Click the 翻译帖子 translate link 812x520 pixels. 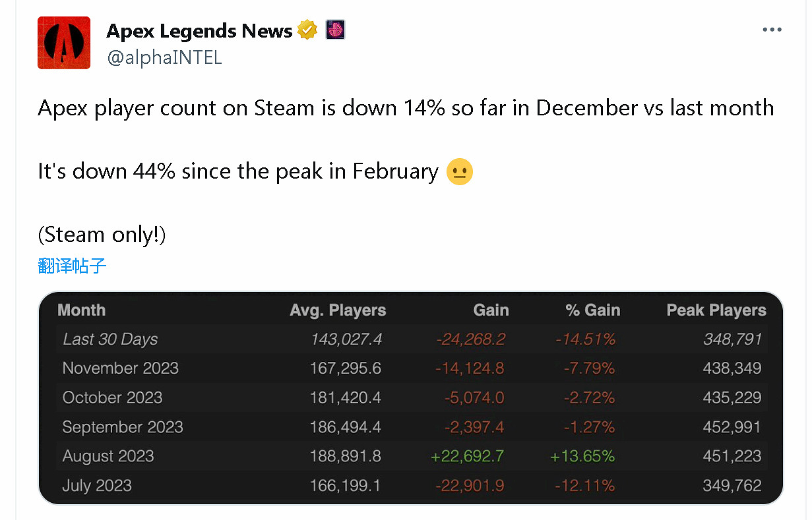(72, 264)
